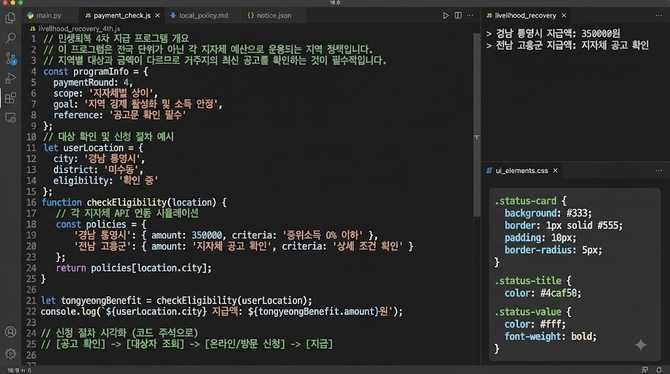The height and width of the screenshot is (374, 670).
Task: Click the feedback icon in status bar
Action: click(645, 370)
